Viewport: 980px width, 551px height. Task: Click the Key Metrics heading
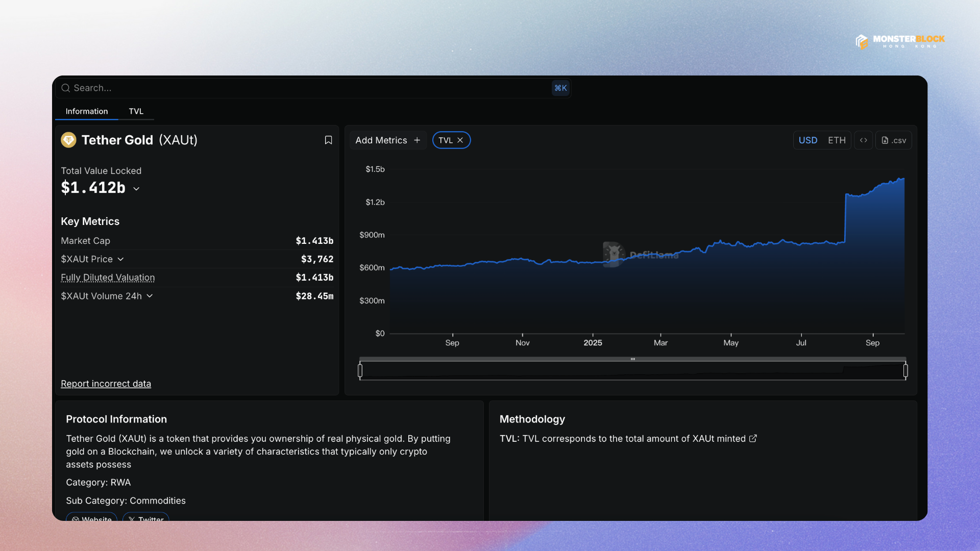pos(90,221)
